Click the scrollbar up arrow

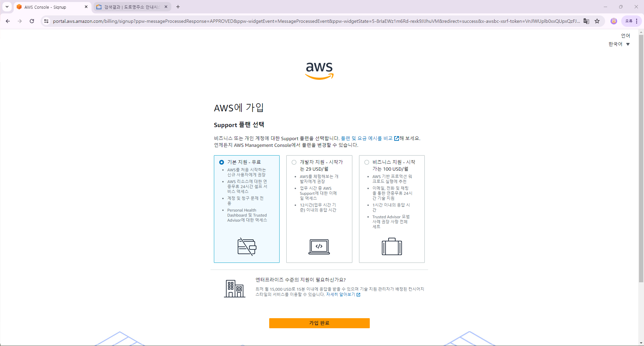(641, 32)
